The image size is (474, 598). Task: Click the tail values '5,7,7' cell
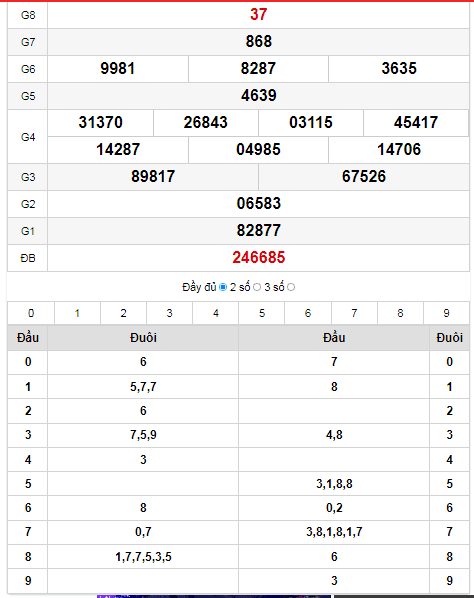pos(143,387)
